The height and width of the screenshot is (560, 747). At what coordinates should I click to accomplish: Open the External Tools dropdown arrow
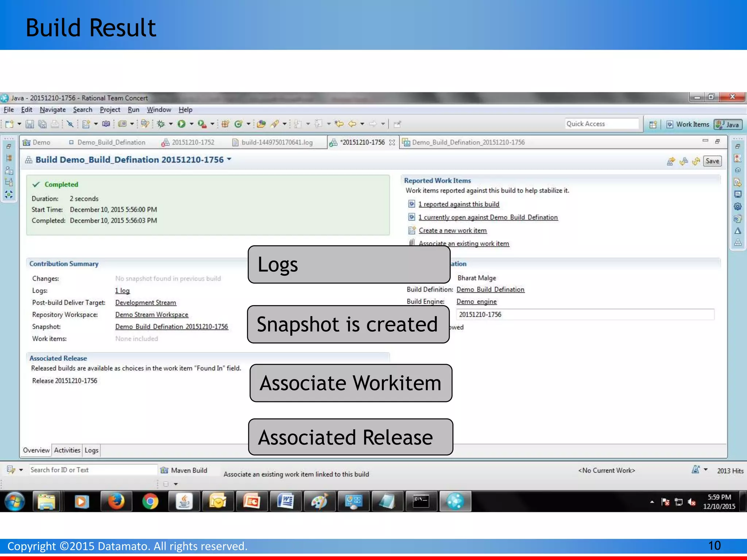[x=212, y=124]
